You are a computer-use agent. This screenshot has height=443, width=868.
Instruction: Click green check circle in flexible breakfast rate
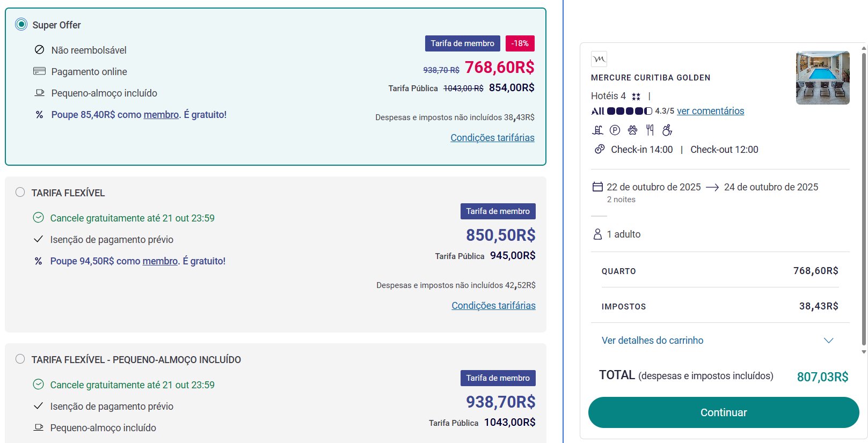point(38,385)
